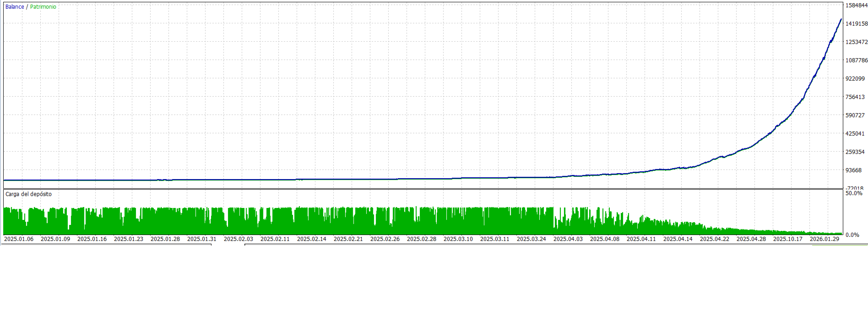This screenshot has width=868, height=317.
Task: Click the 2025.01.28 date label
Action: point(165,239)
